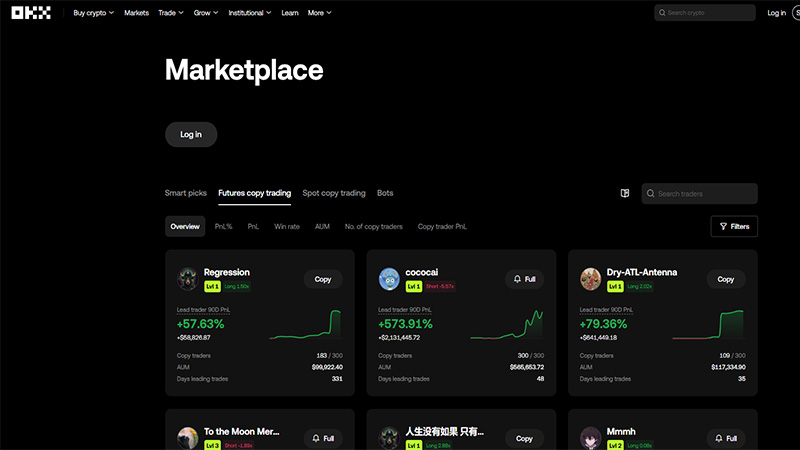Select the Win rate sort option
The height and width of the screenshot is (450, 800).
tap(287, 227)
